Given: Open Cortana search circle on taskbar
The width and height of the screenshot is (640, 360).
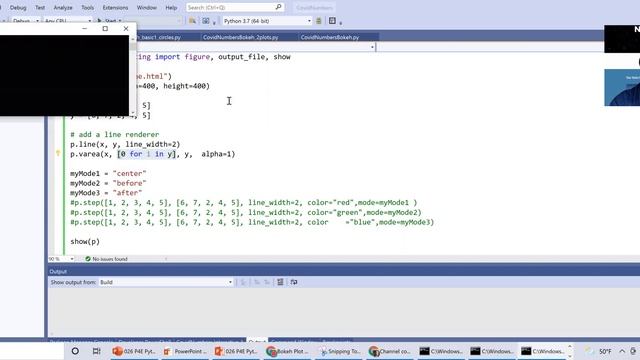Looking at the screenshot, I should click(x=75, y=351).
